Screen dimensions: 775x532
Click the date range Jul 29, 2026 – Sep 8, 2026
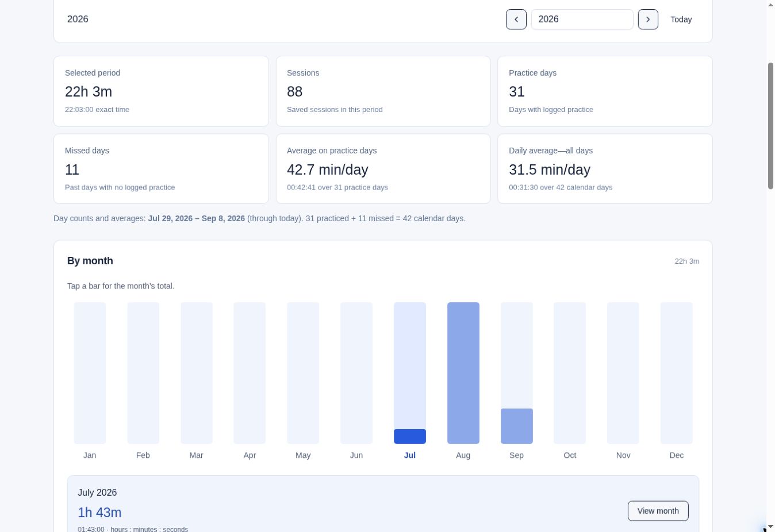pyautogui.click(x=197, y=218)
